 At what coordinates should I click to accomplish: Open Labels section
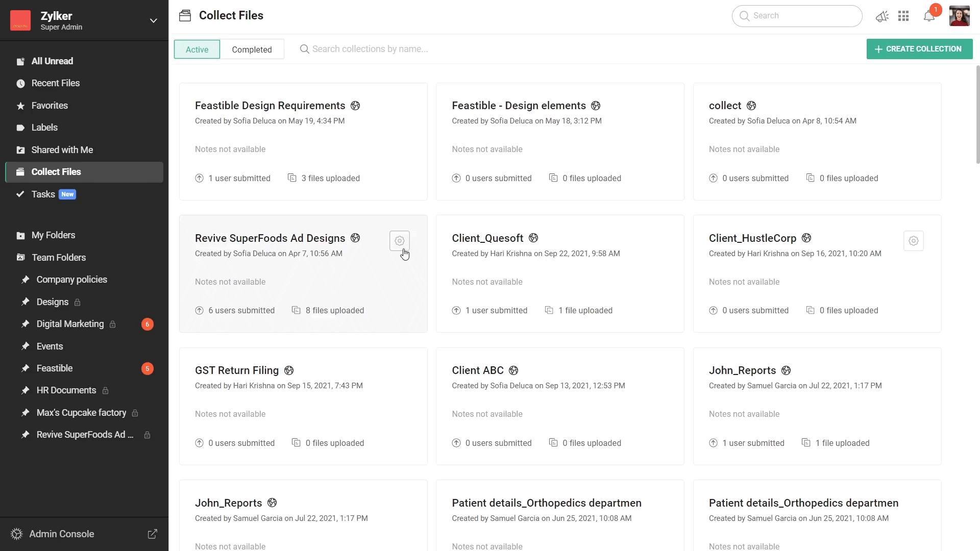(84, 128)
